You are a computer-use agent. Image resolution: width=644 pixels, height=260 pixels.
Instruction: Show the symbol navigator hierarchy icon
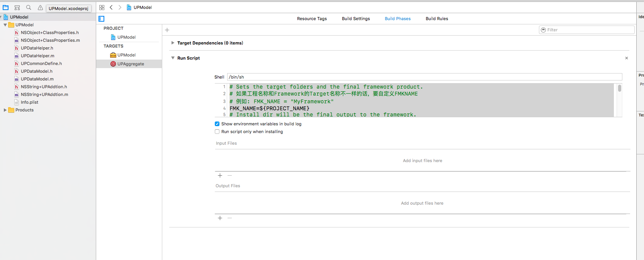[x=17, y=7]
